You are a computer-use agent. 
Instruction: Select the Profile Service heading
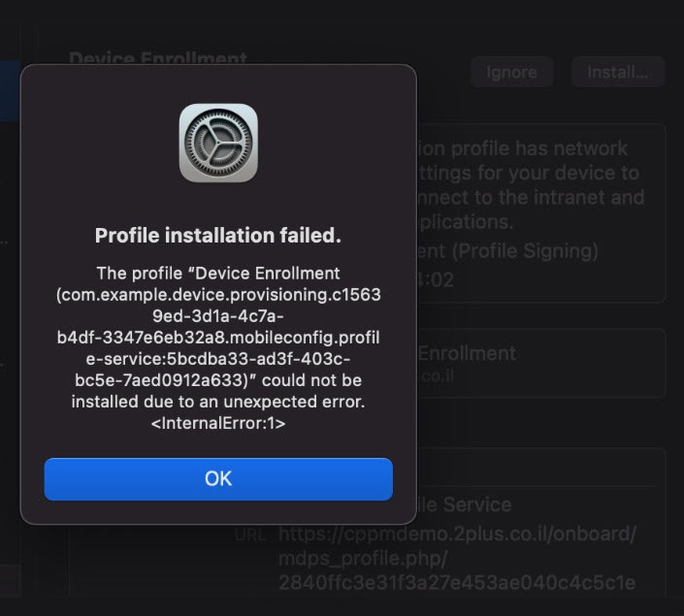477,504
